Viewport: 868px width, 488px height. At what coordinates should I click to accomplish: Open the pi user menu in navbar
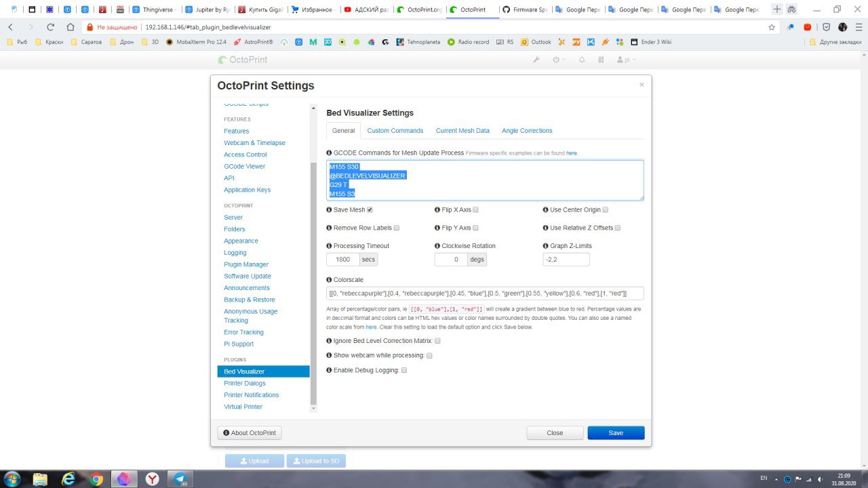pos(625,60)
